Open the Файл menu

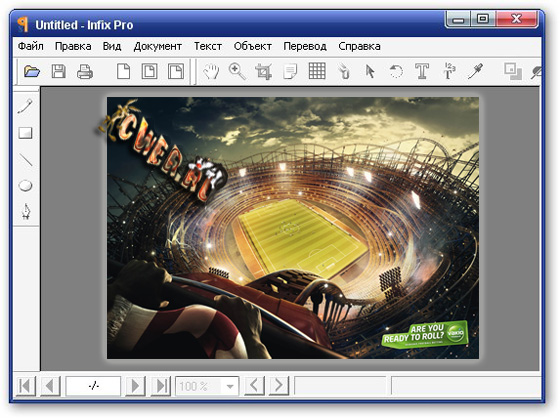pos(31,46)
